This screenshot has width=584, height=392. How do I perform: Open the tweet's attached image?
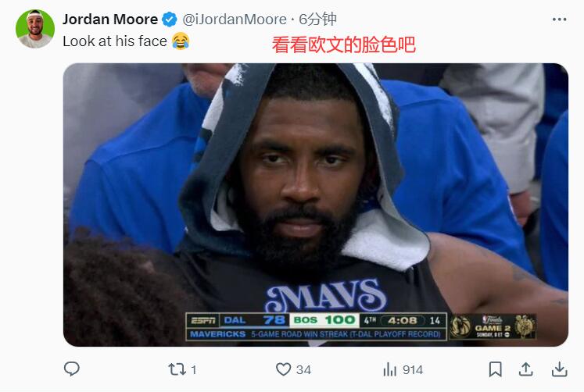click(x=316, y=205)
